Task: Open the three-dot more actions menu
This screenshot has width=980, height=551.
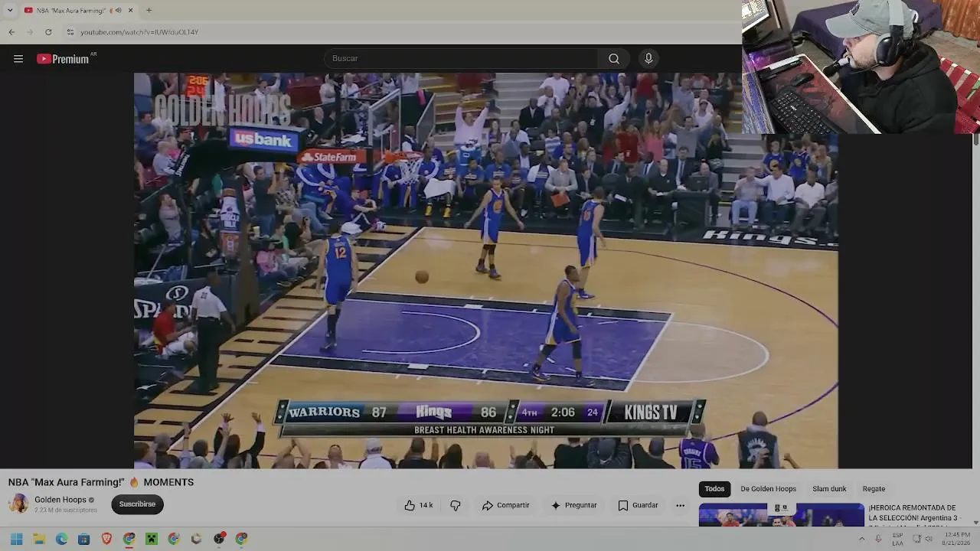Action: tap(680, 505)
